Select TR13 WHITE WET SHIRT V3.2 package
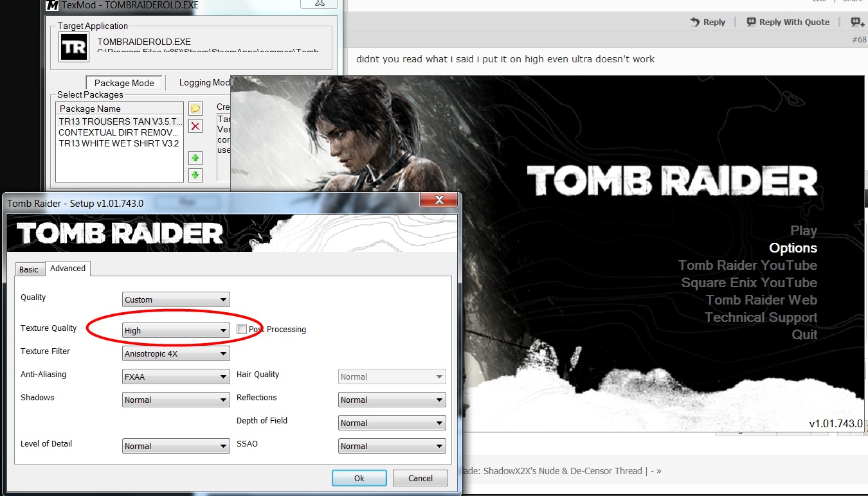Image resolution: width=868 pixels, height=496 pixels. (x=118, y=143)
